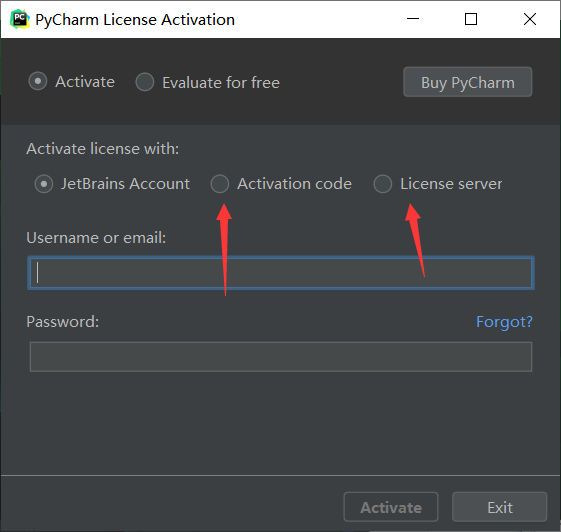Minimize the License Activation window
The height and width of the screenshot is (532, 561).
[x=413, y=19]
